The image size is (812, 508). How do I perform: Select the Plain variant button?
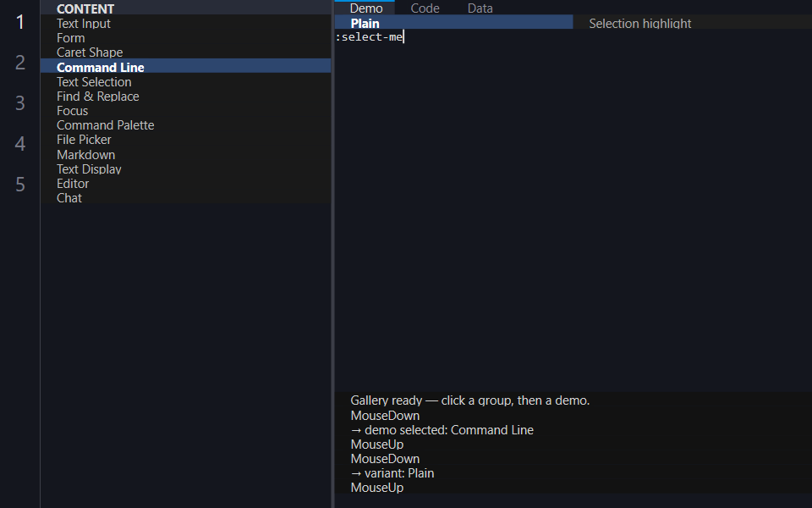[453, 23]
